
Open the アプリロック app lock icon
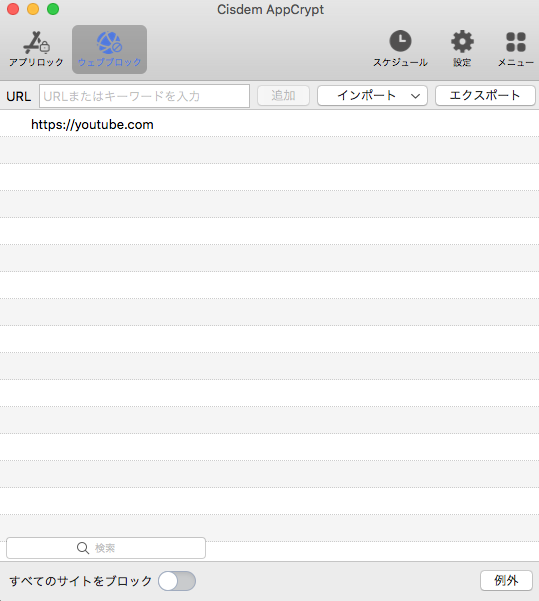coord(36,42)
